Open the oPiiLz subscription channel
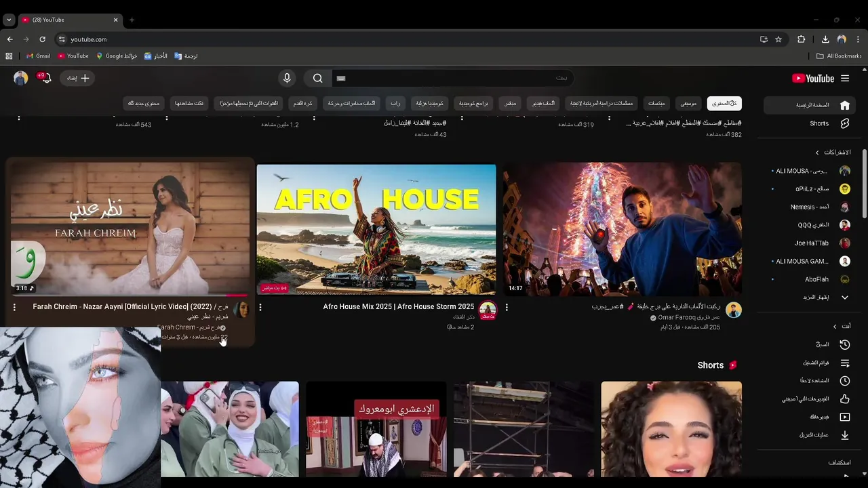 811,188
